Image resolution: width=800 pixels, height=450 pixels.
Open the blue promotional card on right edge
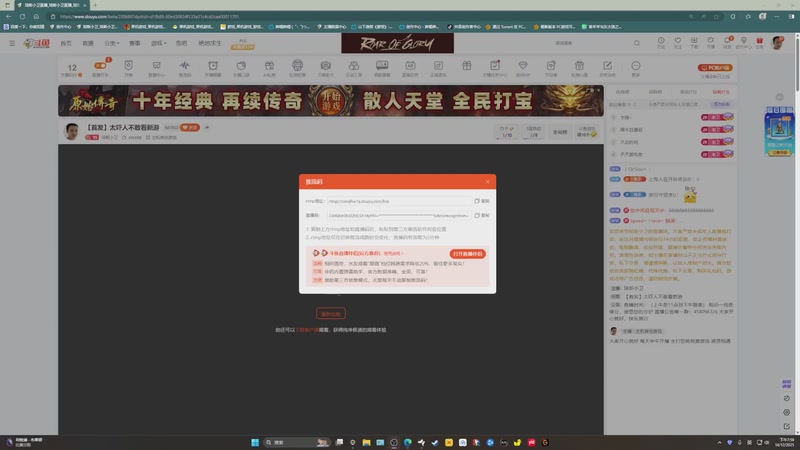click(x=779, y=131)
